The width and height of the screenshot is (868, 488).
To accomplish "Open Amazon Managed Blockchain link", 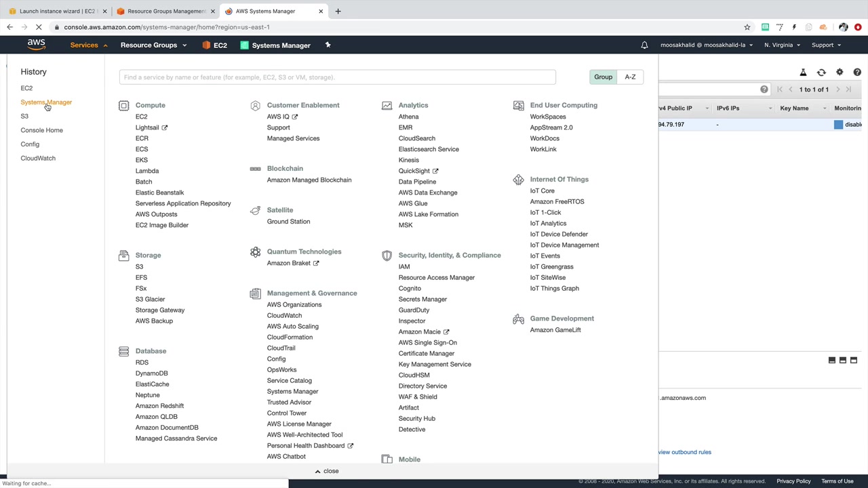I will (x=309, y=180).
